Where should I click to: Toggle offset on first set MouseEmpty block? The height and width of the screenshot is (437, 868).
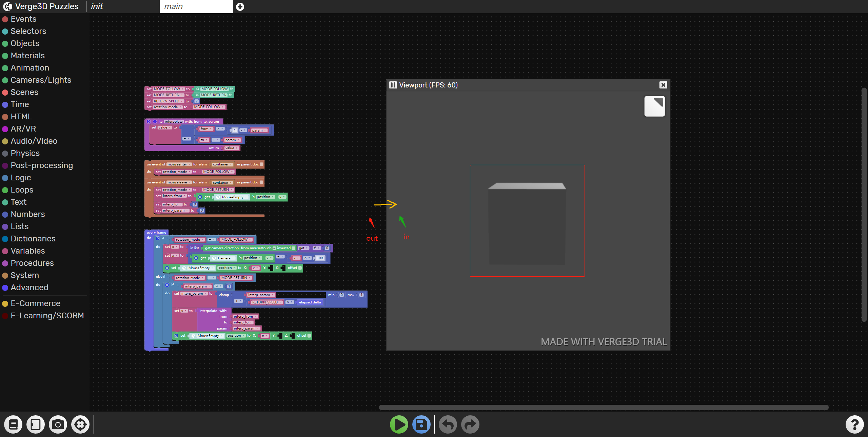click(300, 268)
